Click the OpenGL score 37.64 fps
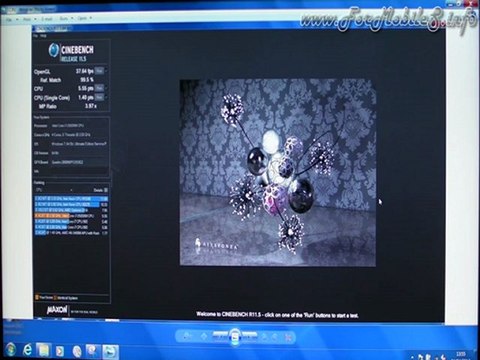Image resolution: width=480 pixels, height=360 pixels. (85, 71)
